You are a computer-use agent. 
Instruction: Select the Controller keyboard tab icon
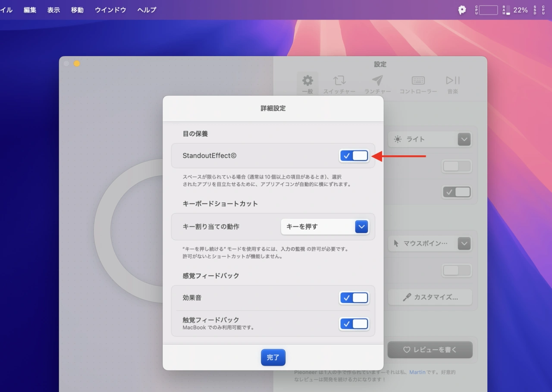point(418,84)
